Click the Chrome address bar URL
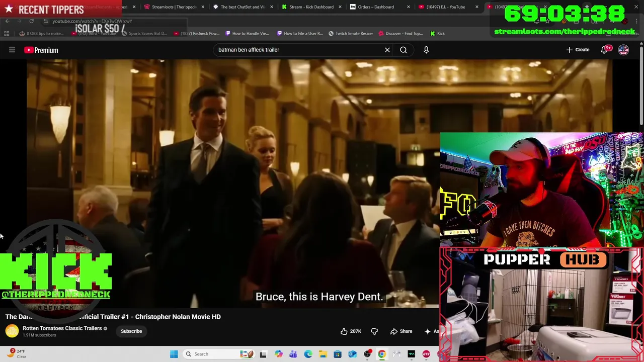Image resolution: width=644 pixels, height=362 pixels. pyautogui.click(x=92, y=21)
